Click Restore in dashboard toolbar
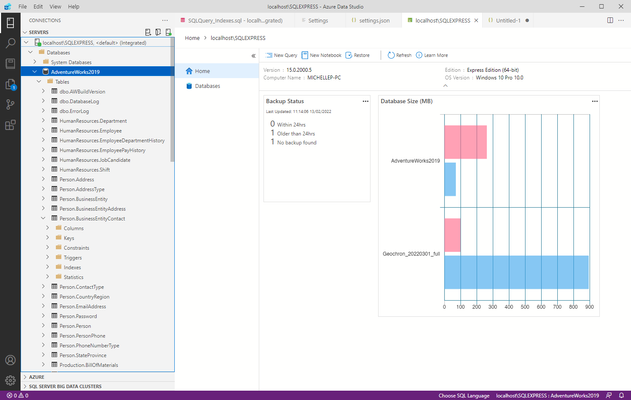Viewport: 631px width, 400px height. (x=357, y=55)
